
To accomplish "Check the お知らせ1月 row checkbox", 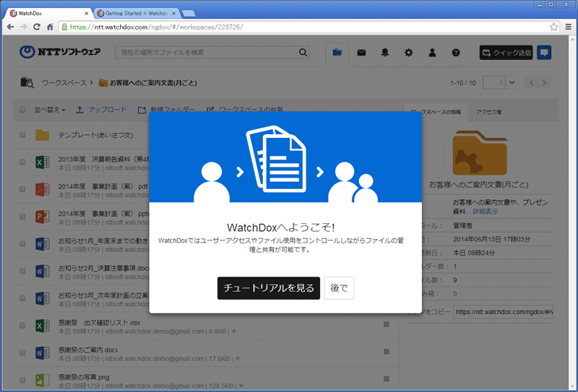I will [x=22, y=244].
